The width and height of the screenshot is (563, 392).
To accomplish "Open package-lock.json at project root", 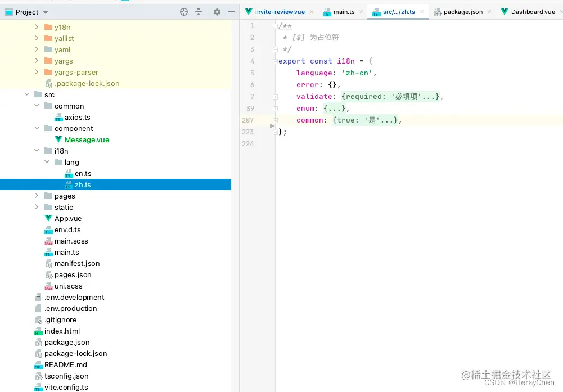I will 76,354.
